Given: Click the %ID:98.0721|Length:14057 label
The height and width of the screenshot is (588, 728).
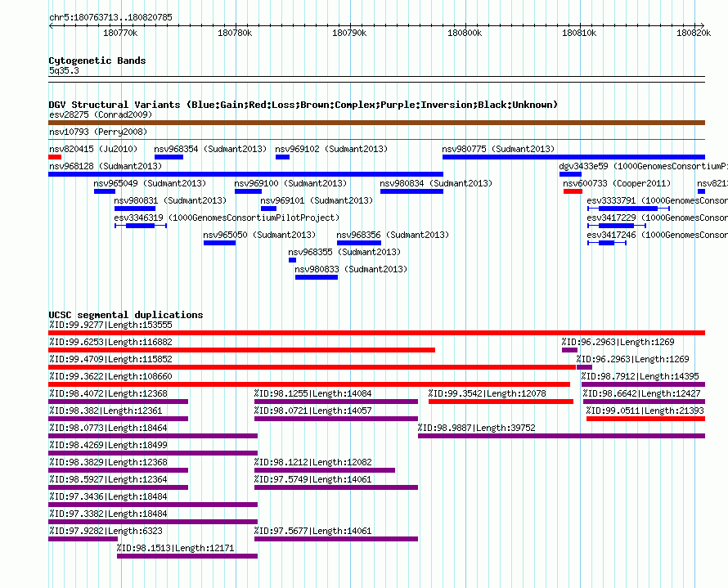Looking at the screenshot, I should (x=313, y=411).
